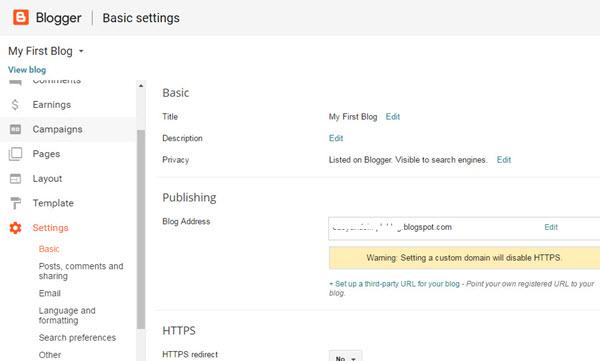Click the sidebar scrollbar thumb

(x=141, y=230)
